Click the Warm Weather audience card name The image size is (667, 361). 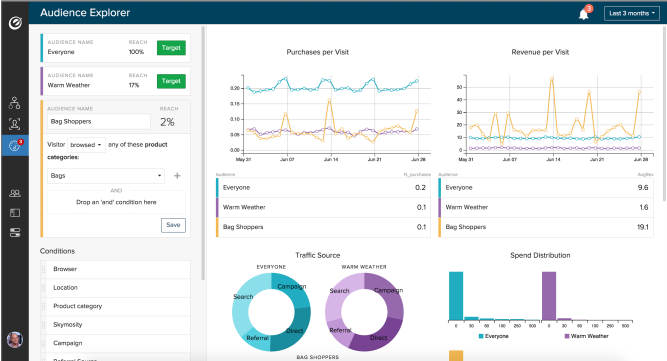coord(68,85)
